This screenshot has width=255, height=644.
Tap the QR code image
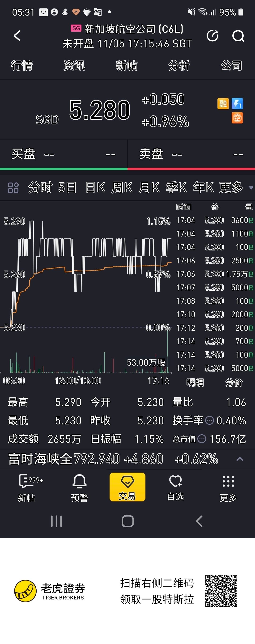tap(221, 591)
